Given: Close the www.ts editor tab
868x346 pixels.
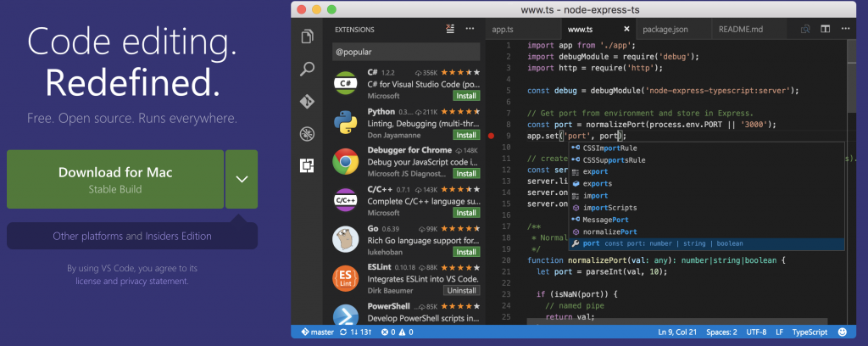Looking at the screenshot, I should click(626, 29).
